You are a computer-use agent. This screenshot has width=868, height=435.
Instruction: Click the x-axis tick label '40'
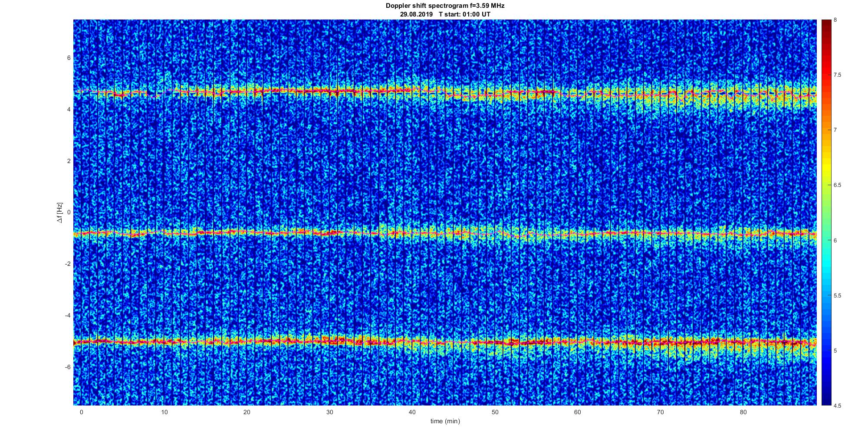coord(412,412)
